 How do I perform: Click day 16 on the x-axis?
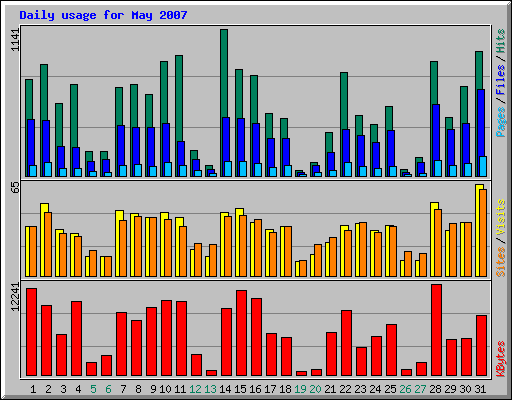(x=255, y=389)
